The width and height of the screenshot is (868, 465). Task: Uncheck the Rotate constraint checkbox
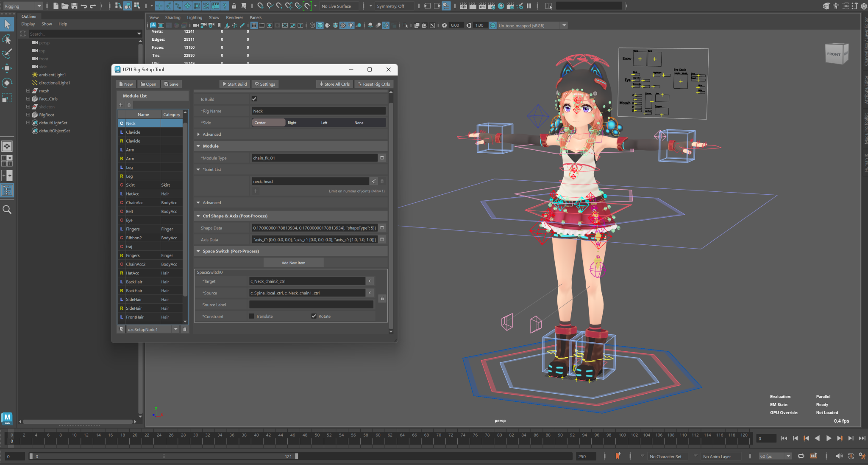point(314,316)
